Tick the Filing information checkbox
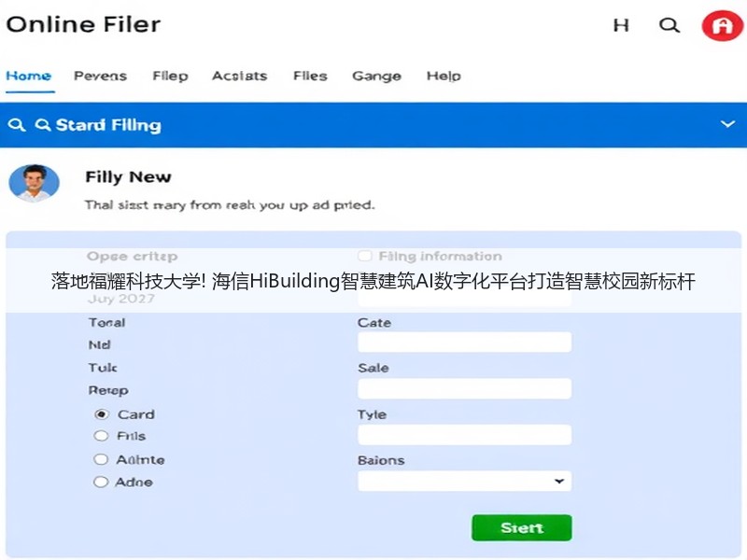Image resolution: width=747 pixels, height=560 pixels. point(365,256)
